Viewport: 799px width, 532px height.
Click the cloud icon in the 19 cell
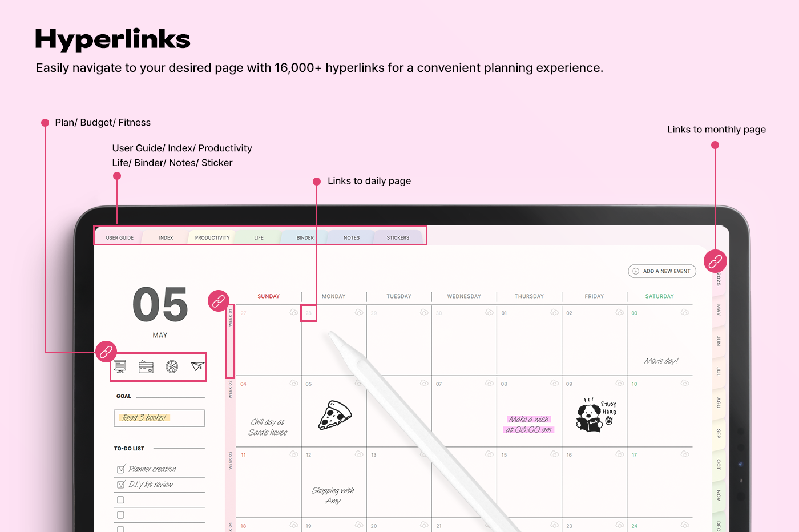tap(359, 525)
